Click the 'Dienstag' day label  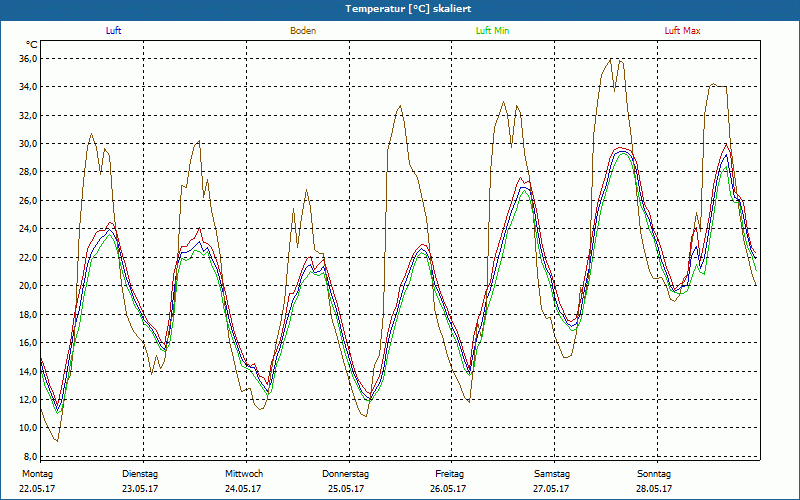(x=140, y=474)
